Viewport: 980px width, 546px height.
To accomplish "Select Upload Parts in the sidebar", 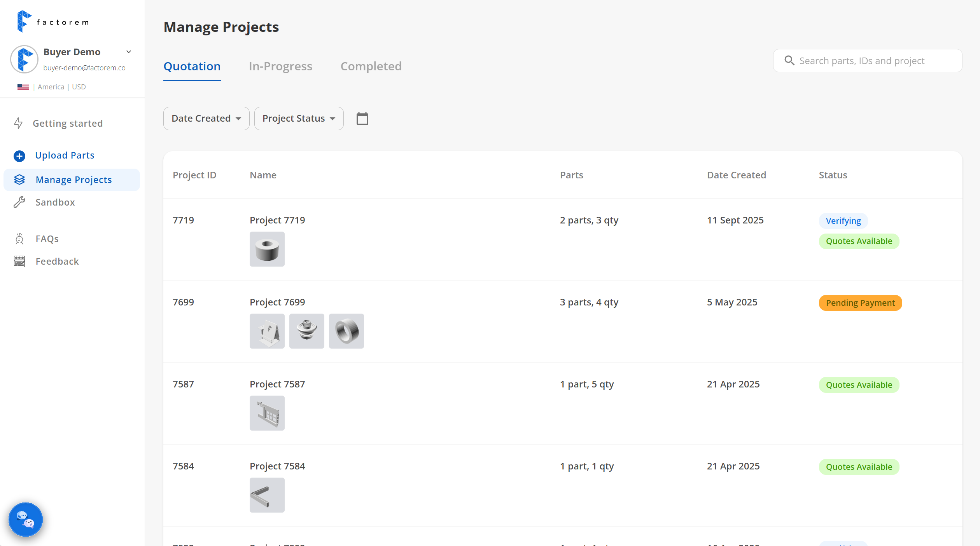I will tap(65, 155).
